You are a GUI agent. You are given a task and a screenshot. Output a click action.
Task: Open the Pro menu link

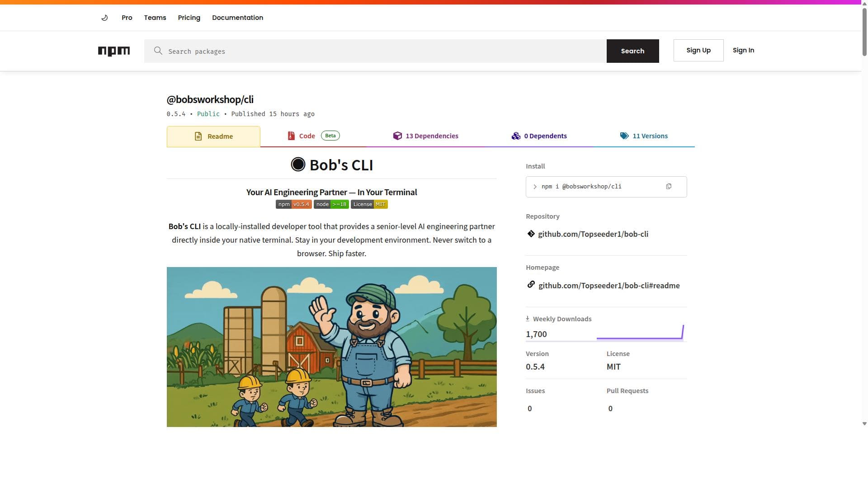click(x=127, y=18)
